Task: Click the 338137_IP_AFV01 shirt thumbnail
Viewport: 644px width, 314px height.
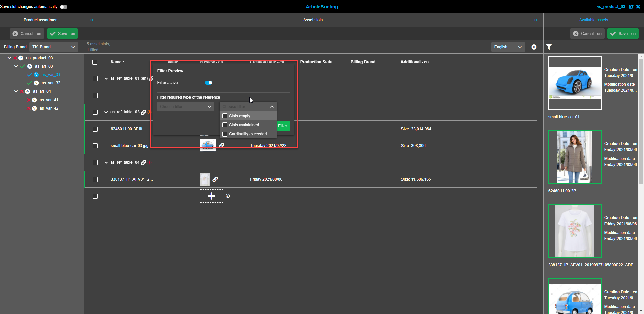Action: [x=574, y=231]
